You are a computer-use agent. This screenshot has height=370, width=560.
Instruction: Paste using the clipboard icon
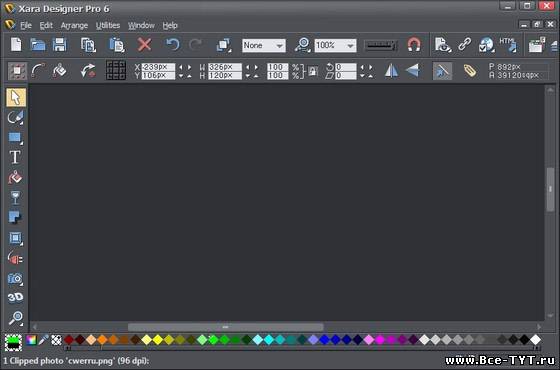(x=117, y=45)
